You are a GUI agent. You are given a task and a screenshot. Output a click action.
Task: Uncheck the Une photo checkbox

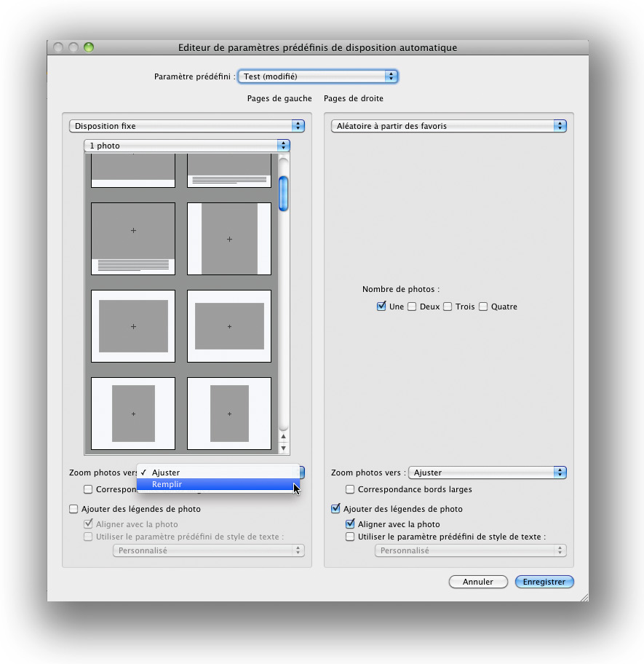381,307
